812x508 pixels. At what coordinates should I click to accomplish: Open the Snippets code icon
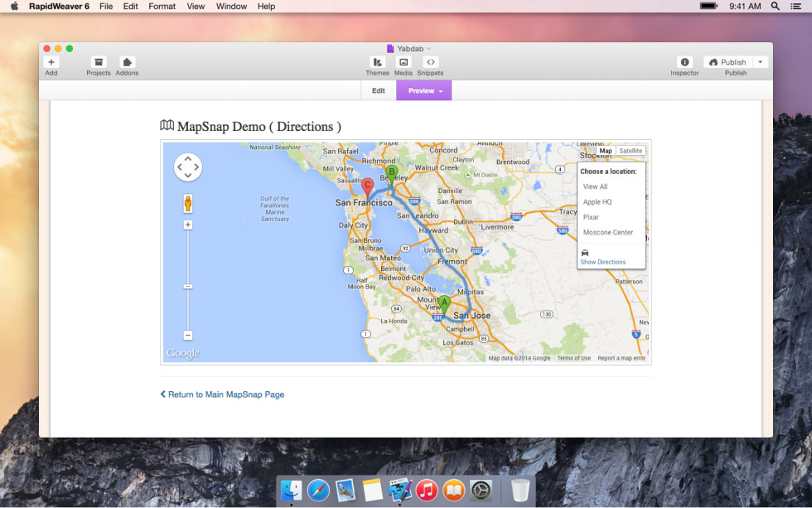[430, 62]
